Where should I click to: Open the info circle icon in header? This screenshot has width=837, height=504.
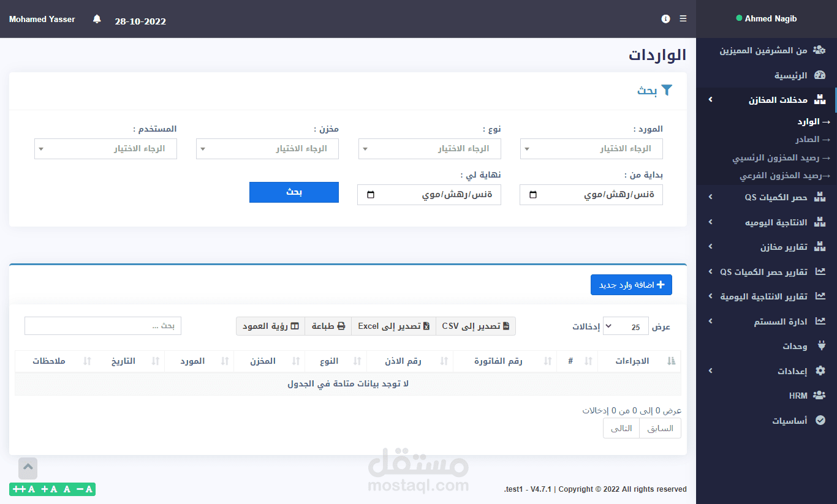(x=665, y=19)
